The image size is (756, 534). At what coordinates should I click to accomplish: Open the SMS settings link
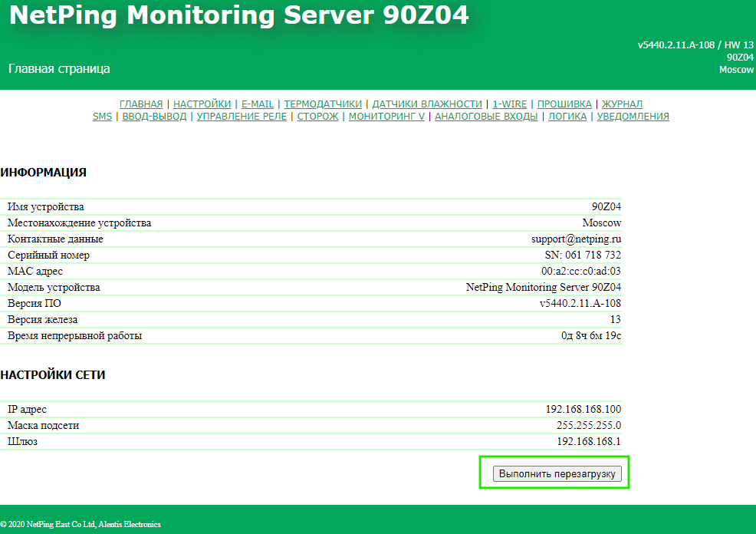(102, 117)
